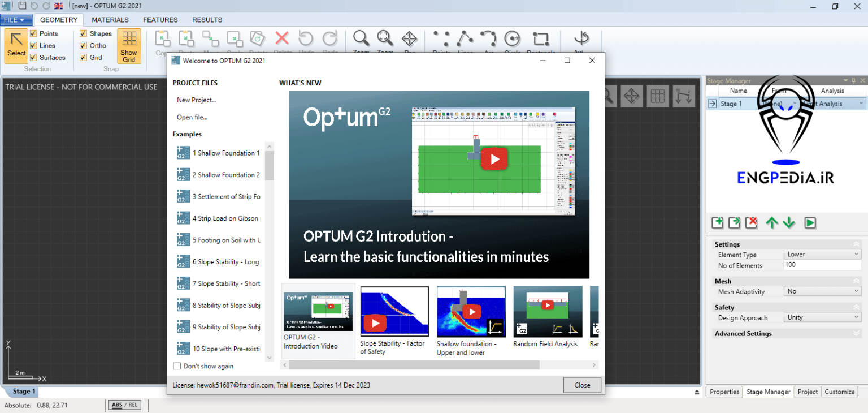This screenshot has width=868, height=413.
Task: Click the ribbon Redo arrow icon
Action: [x=329, y=38]
